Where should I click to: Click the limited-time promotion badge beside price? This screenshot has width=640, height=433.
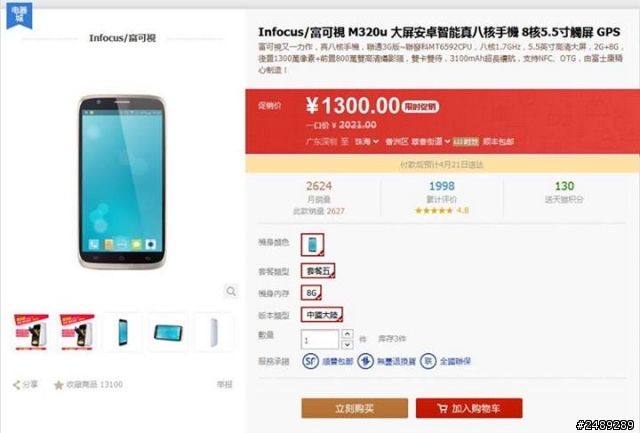[420, 107]
